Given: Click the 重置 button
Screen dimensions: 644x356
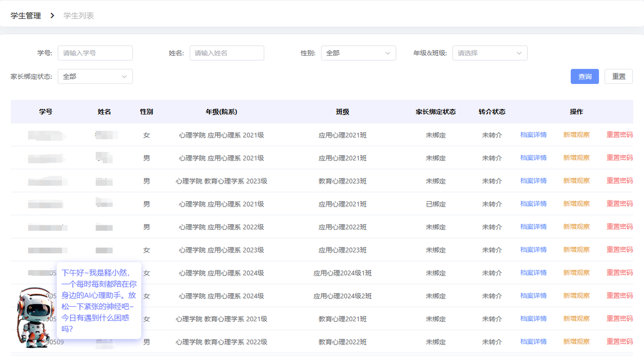Looking at the screenshot, I should click(x=619, y=76).
